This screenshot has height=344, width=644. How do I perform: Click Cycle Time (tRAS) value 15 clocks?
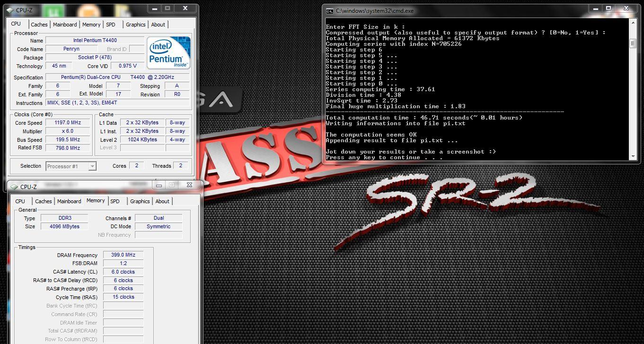click(x=123, y=297)
